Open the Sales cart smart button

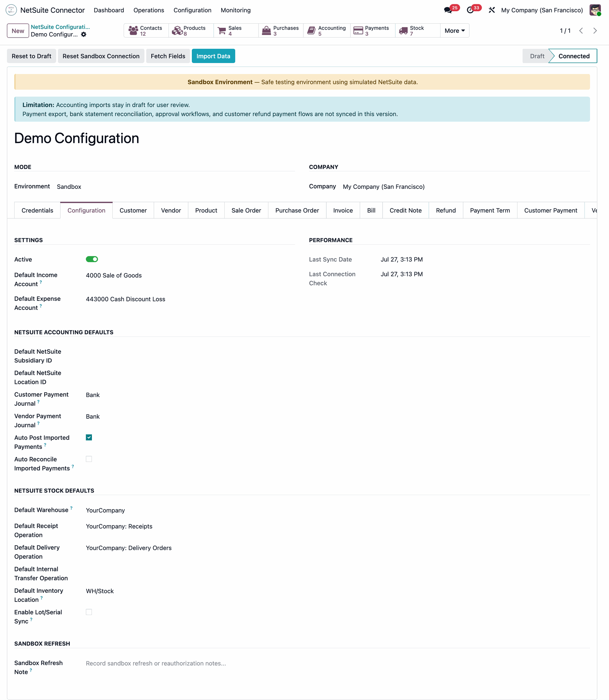pos(236,31)
